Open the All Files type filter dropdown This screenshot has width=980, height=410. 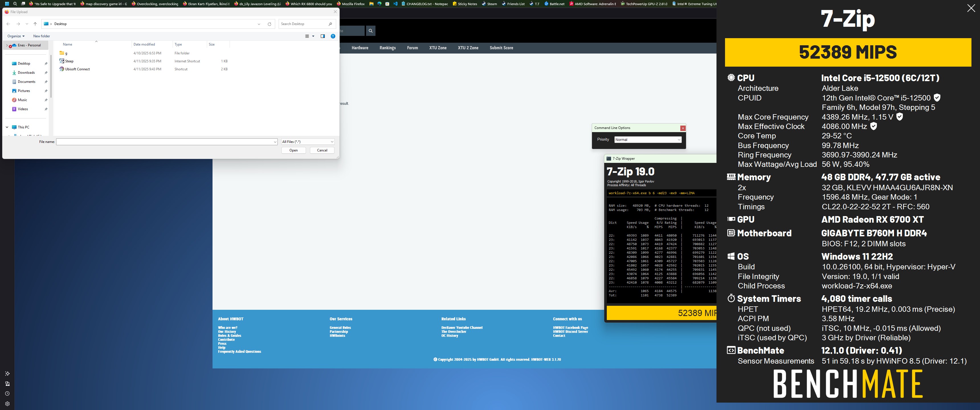click(307, 142)
